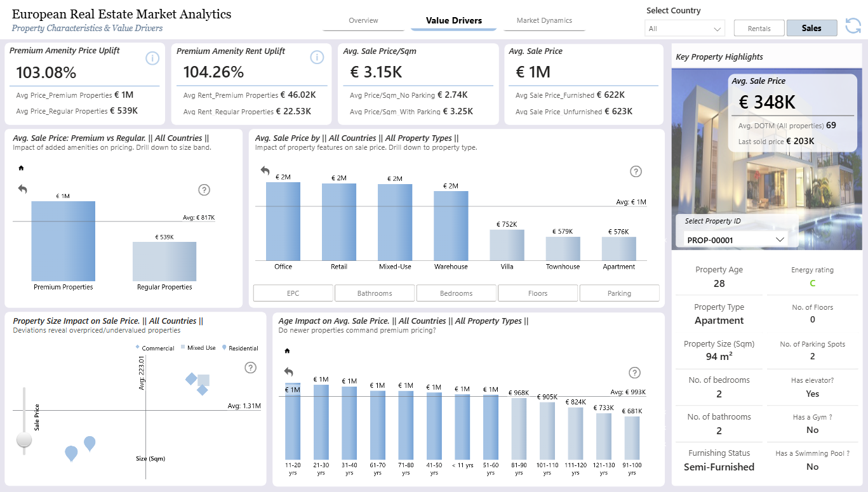This screenshot has width=868, height=492.
Task: Click the Retail bar in sale price chart
Action: (x=339, y=222)
